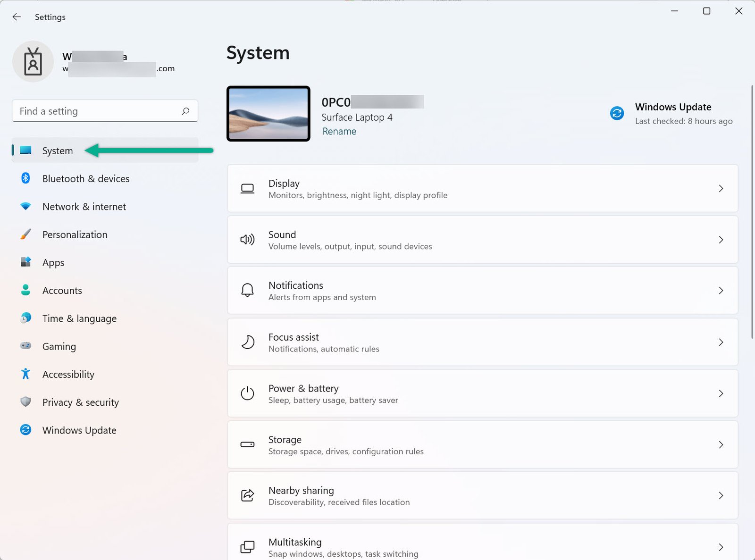Screen dimensions: 755x560
Task: Select System in the sidebar
Action: 105,150
